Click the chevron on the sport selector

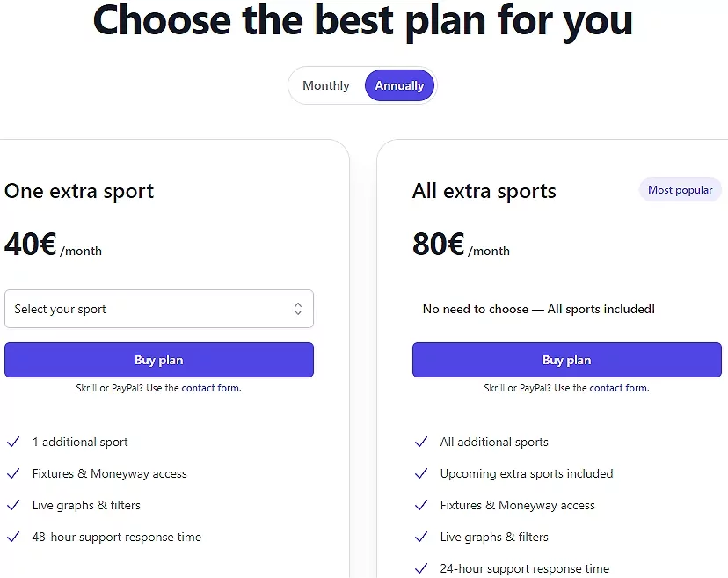point(299,309)
